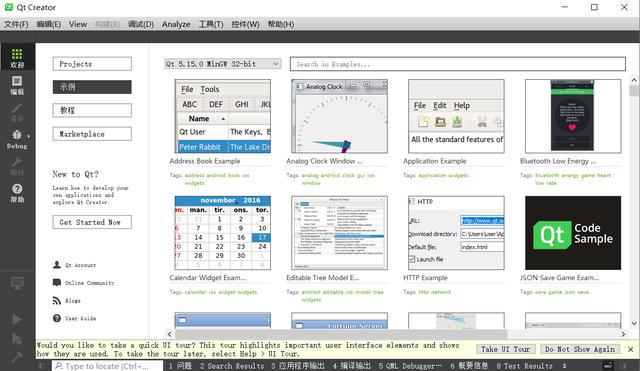The image size is (640, 371).
Task: Open Debug mode with bug icon
Action: [17, 139]
